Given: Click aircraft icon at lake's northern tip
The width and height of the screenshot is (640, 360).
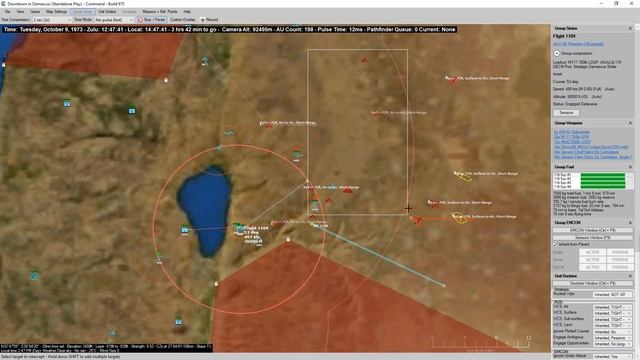Looking at the screenshot, I should [x=219, y=148].
